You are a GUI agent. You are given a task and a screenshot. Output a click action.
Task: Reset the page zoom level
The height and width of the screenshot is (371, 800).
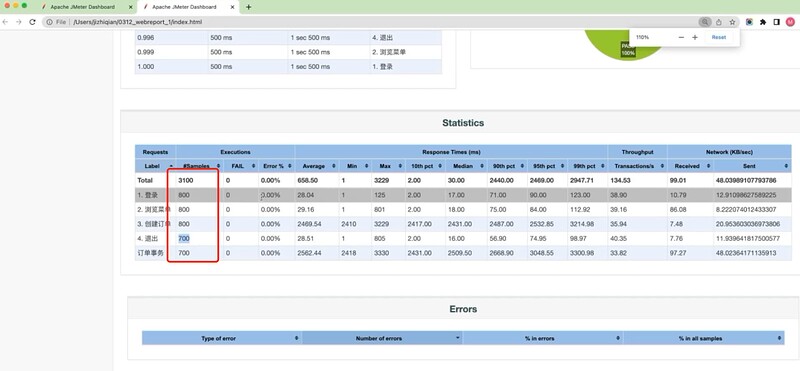(x=718, y=37)
